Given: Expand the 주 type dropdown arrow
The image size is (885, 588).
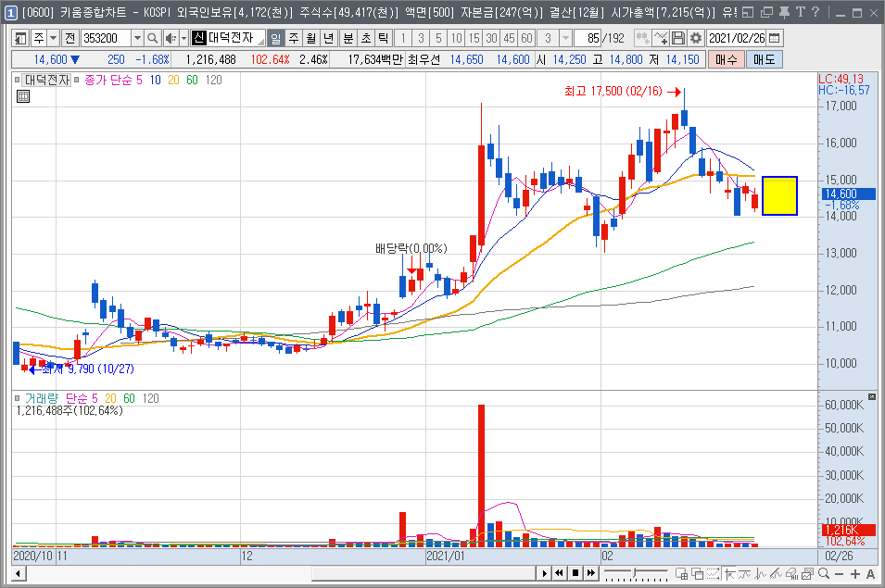Looking at the screenshot, I should click(x=53, y=38).
